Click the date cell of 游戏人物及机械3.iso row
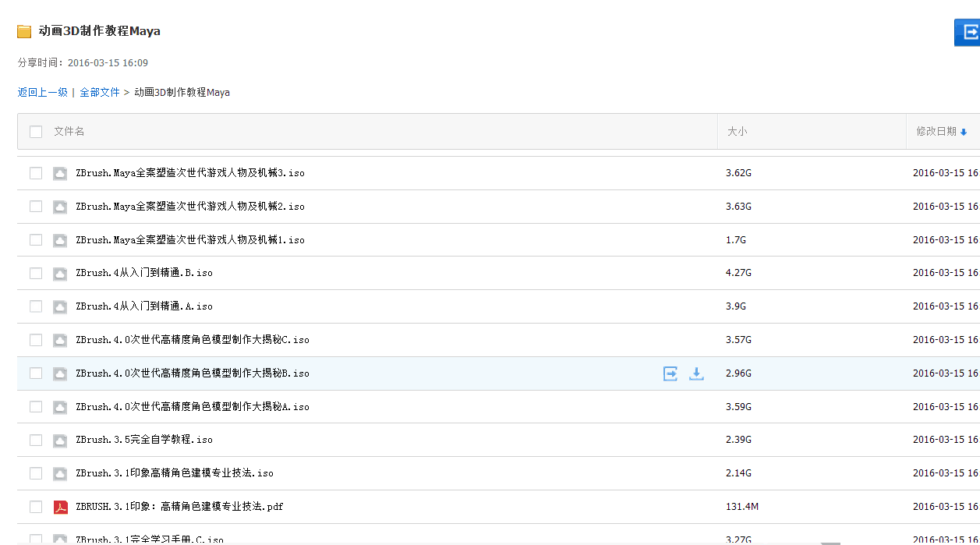980x545 pixels. tap(946, 173)
